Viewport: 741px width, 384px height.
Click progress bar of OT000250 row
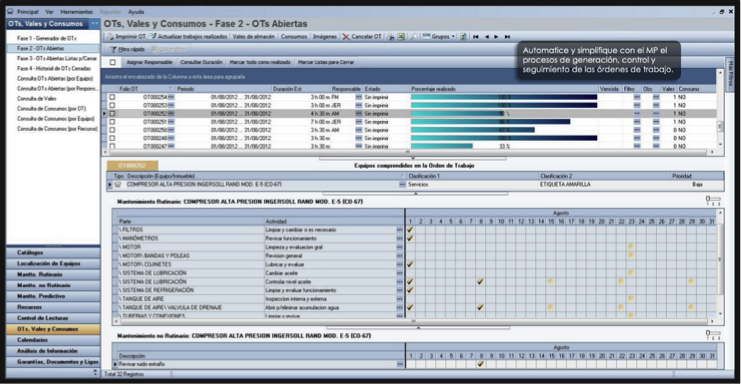pos(473,130)
